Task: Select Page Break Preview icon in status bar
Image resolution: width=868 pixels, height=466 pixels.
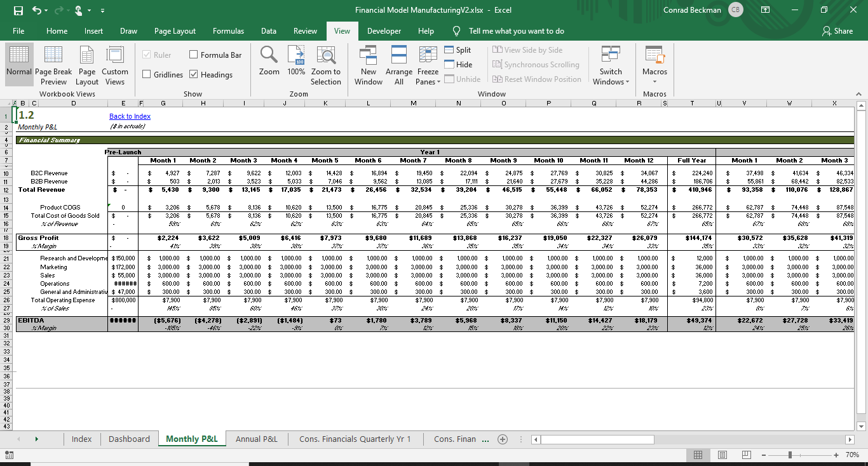Action: point(746,455)
